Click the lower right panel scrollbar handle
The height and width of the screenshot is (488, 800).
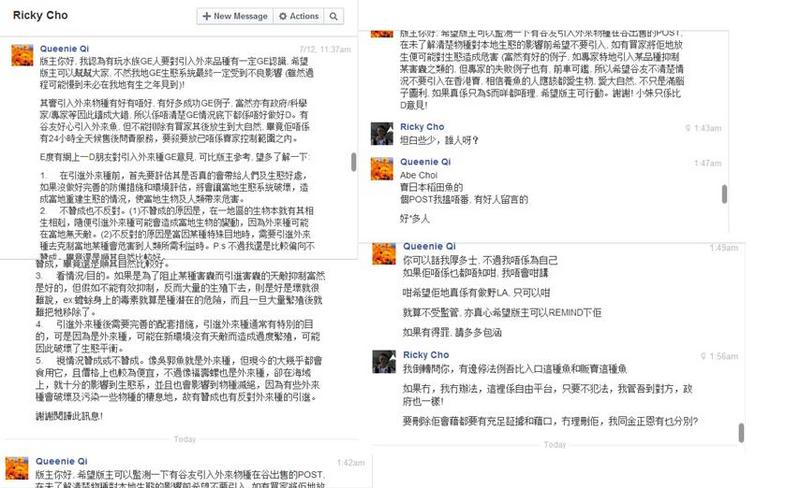pyautogui.click(x=741, y=433)
